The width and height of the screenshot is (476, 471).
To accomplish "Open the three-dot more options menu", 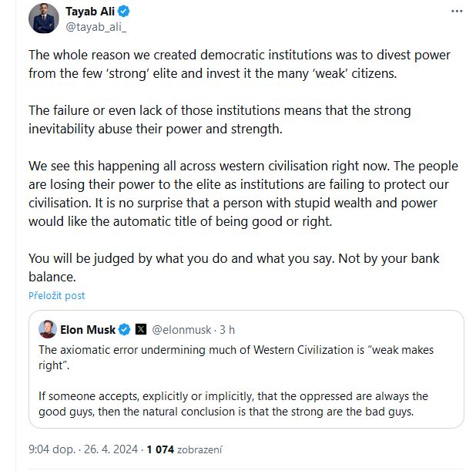I will click(x=457, y=12).
